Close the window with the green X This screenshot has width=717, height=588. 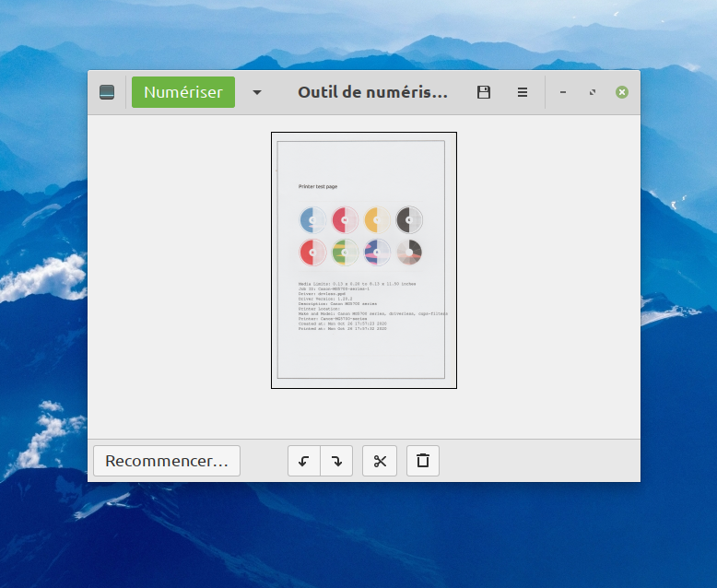coord(622,92)
